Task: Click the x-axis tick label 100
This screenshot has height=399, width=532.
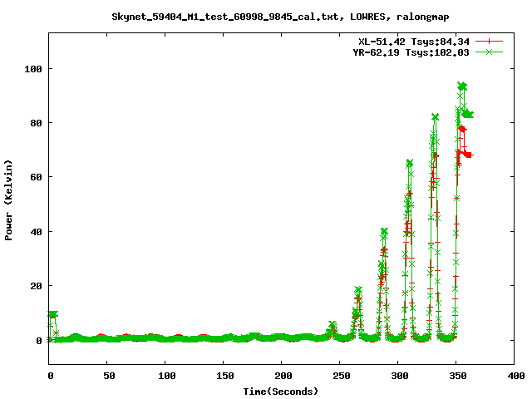Action: coord(167,376)
